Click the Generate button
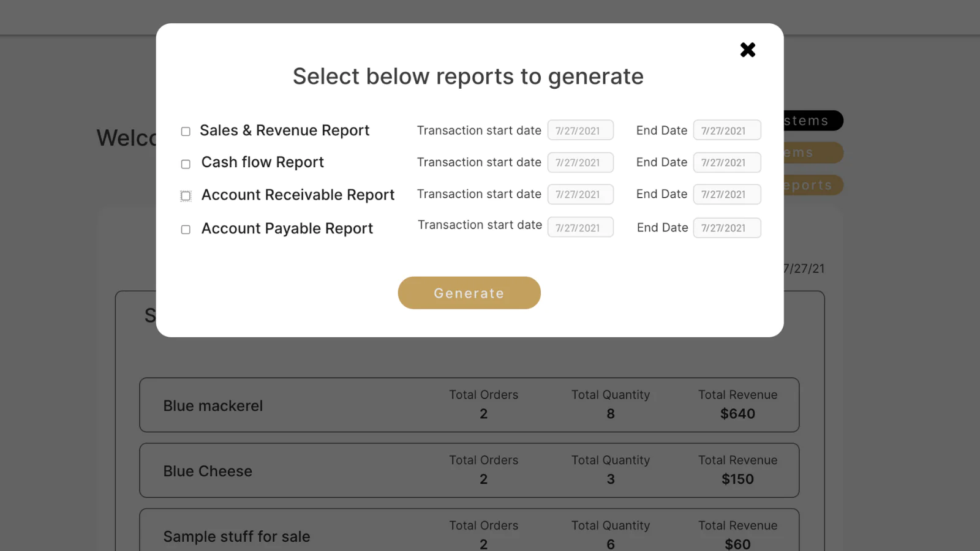The width and height of the screenshot is (980, 551). tap(469, 293)
